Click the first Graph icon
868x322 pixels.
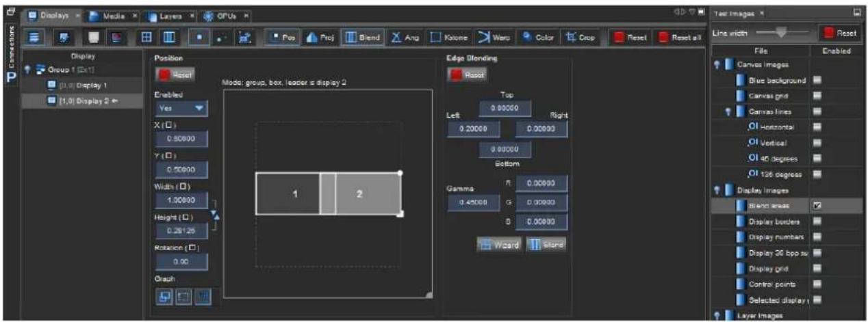[x=164, y=296]
